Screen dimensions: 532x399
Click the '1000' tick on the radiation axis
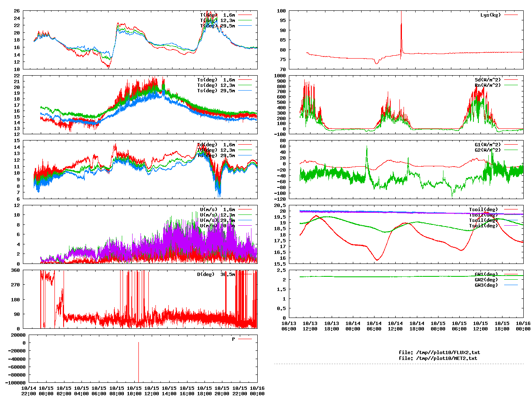pos(280,76)
